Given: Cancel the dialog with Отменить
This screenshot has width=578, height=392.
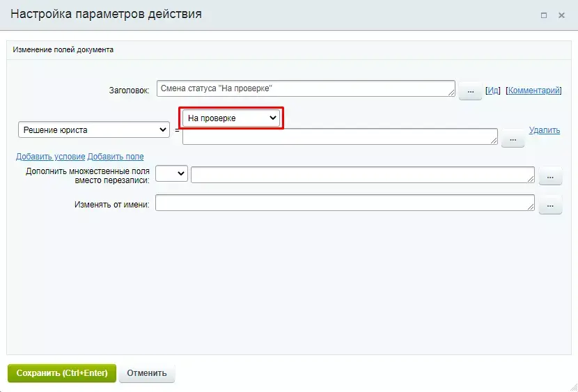Looking at the screenshot, I should [147, 373].
